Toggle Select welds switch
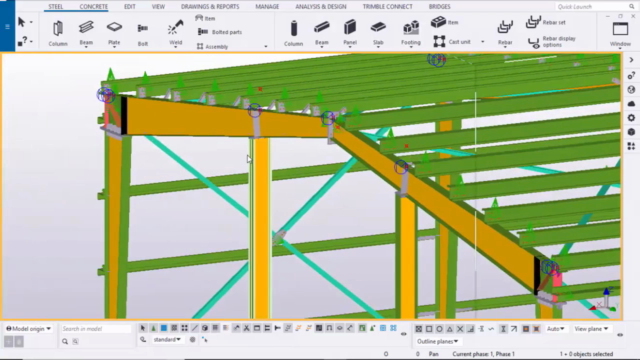Image resolution: width=640 pixels, height=360 pixels. [236, 328]
